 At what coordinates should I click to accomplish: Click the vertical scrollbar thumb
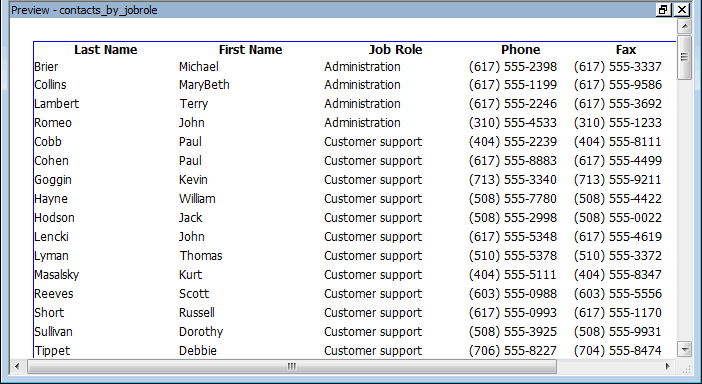685,58
